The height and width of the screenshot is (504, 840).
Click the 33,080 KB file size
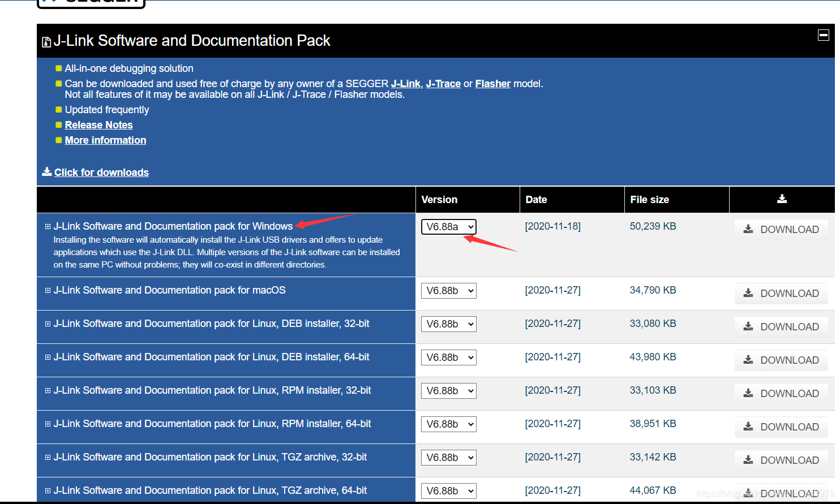tap(653, 324)
